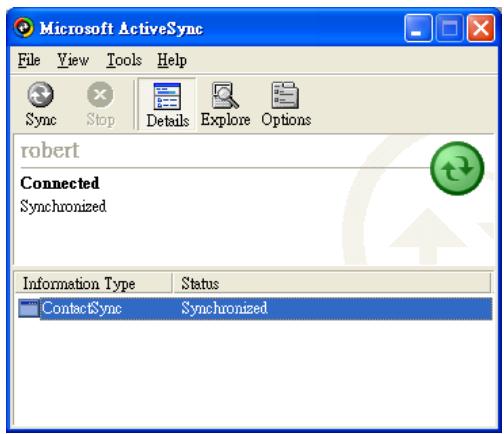Screen dimensions: 504x434
Task: Click the Synchronized text under Connected
Action: (63, 206)
